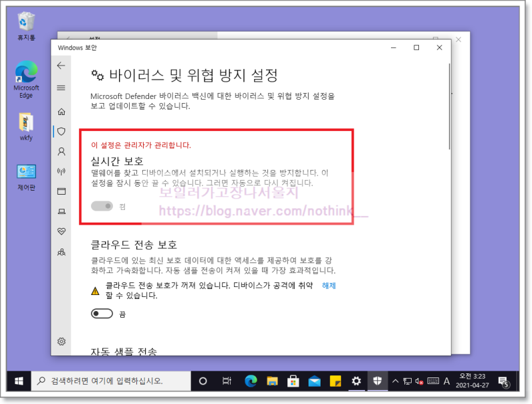Click the 바이러스 및 위협 방지 설정 heading
This screenshot has height=404, width=532.
(194, 75)
